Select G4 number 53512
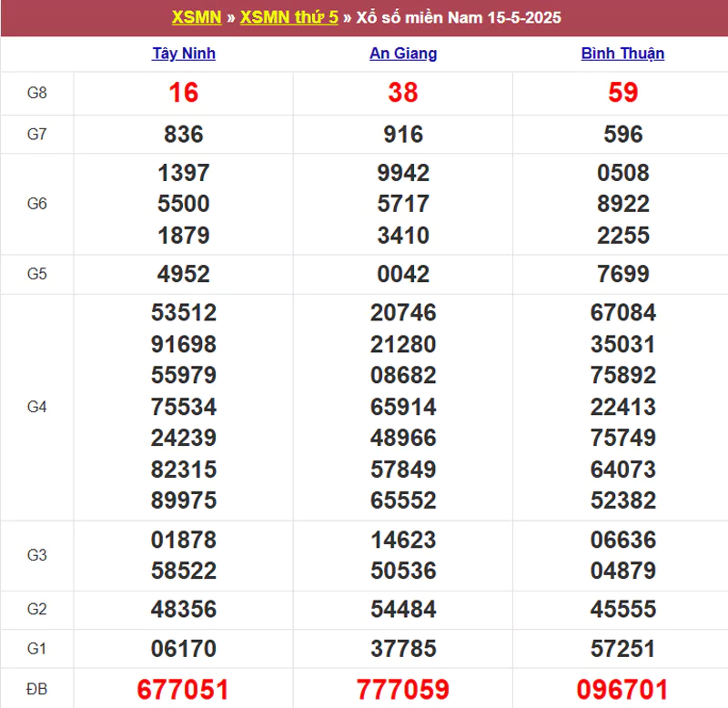The image size is (728, 708). (x=184, y=312)
